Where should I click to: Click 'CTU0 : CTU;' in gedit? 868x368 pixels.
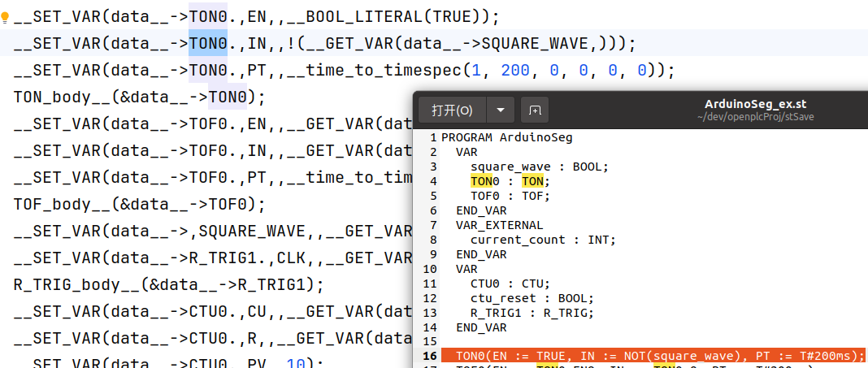tap(510, 284)
